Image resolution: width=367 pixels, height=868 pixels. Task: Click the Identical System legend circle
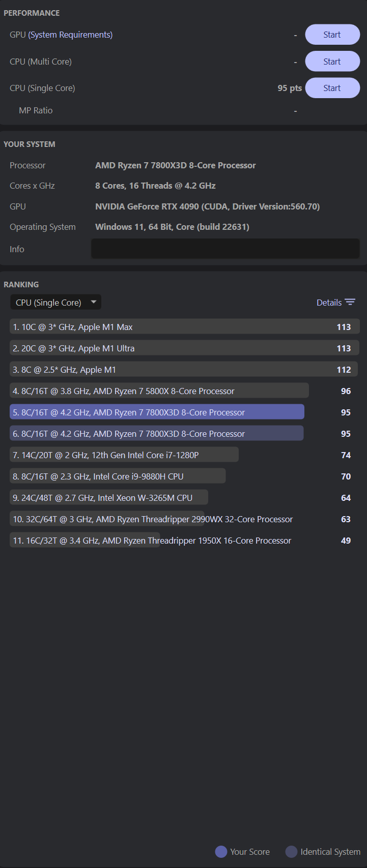pos(291,852)
